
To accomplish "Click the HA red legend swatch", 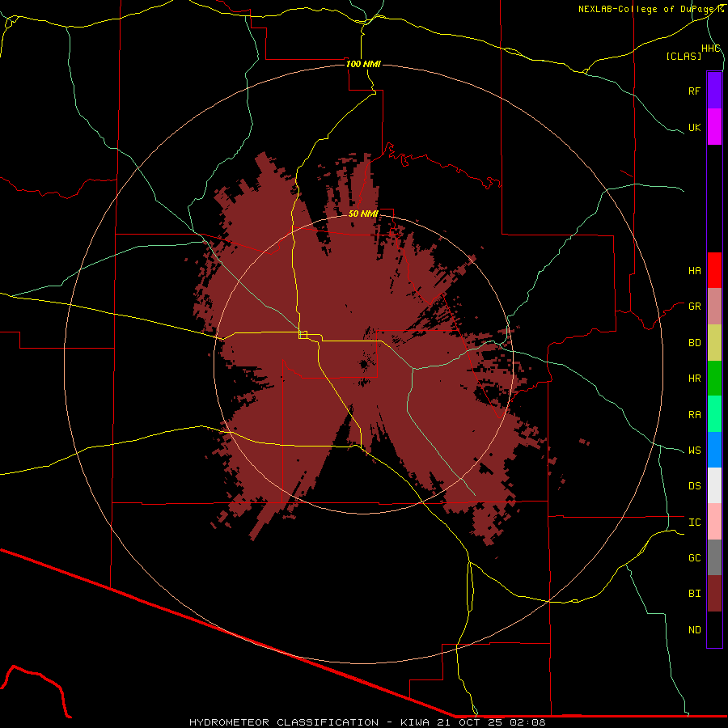I will tap(714, 270).
